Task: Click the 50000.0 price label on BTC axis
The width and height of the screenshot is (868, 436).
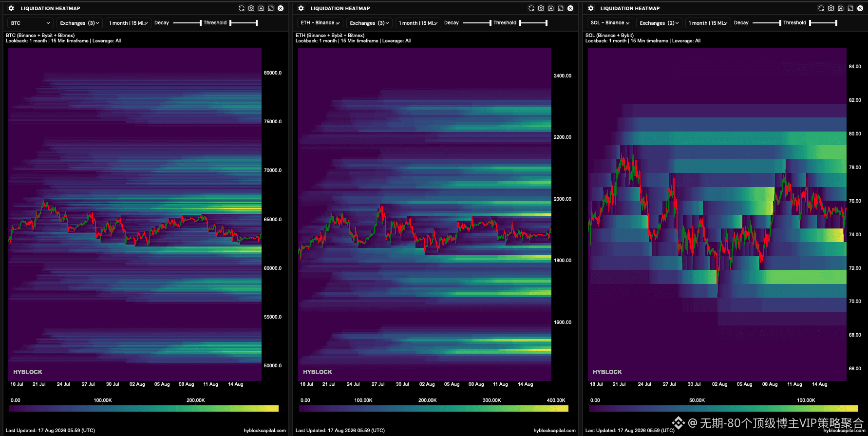Action: pos(273,366)
